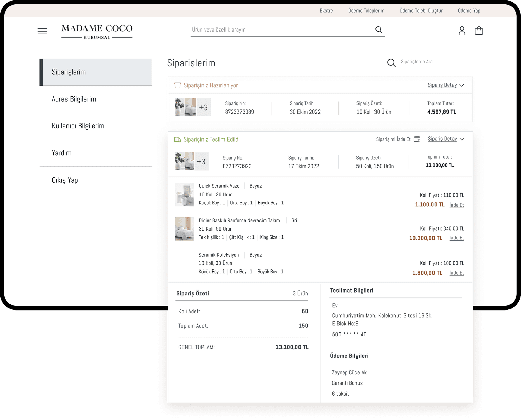
Task: Click Çıkış Yap to log out
Action: coord(65,180)
